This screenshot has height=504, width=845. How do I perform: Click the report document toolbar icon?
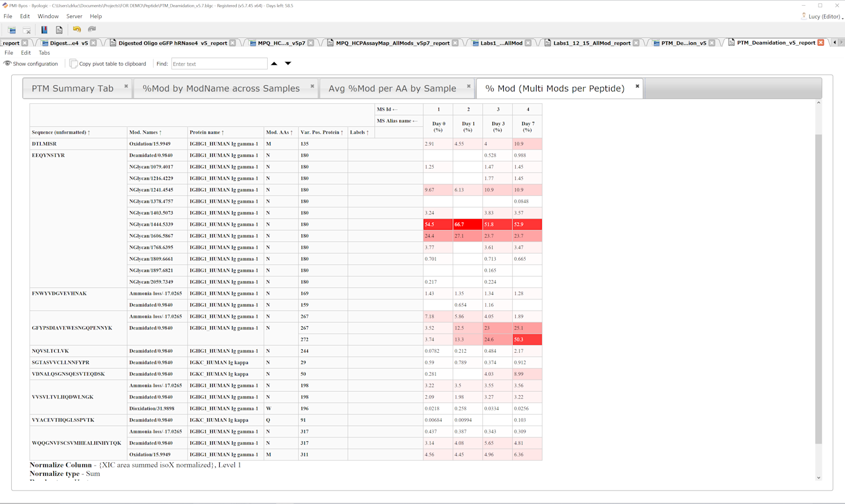click(59, 30)
